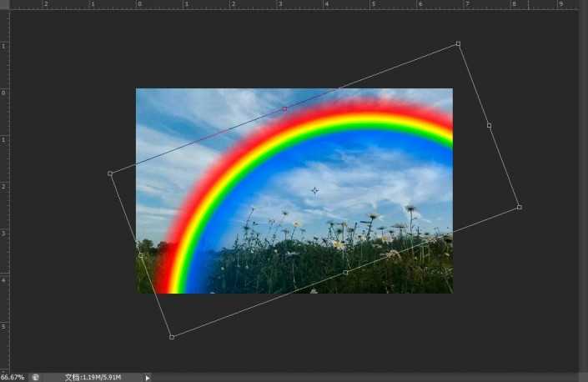Click the bottom-left corner transform handle

[x=172, y=337]
